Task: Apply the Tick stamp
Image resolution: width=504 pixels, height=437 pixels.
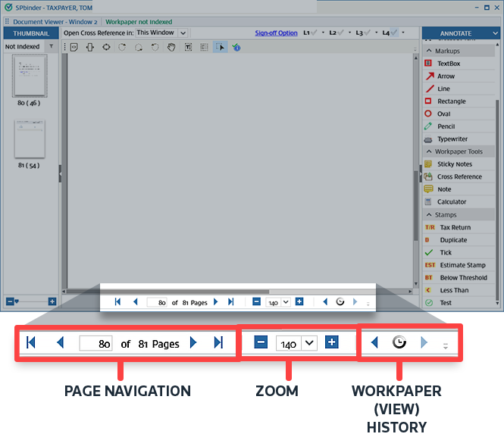Action: point(459,252)
